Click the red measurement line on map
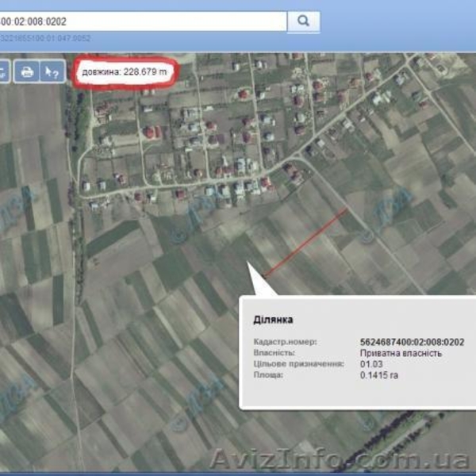Image resolution: width=476 pixels, height=476 pixels. pos(305,242)
